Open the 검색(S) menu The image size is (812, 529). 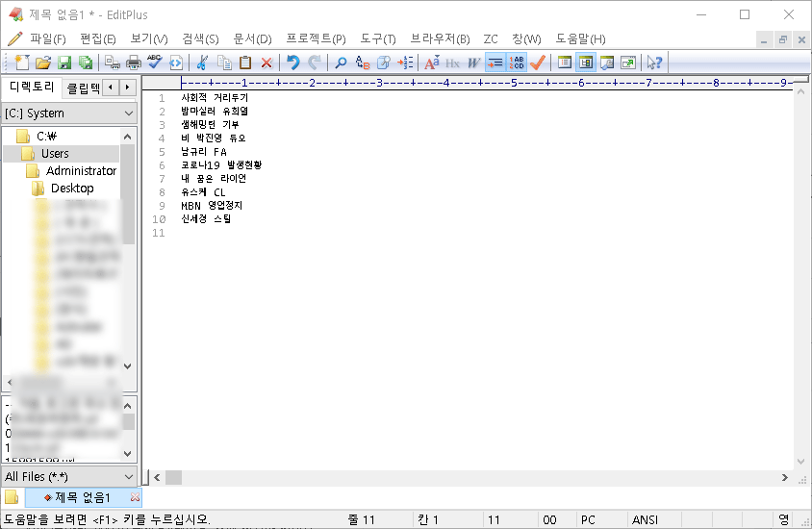(200, 38)
